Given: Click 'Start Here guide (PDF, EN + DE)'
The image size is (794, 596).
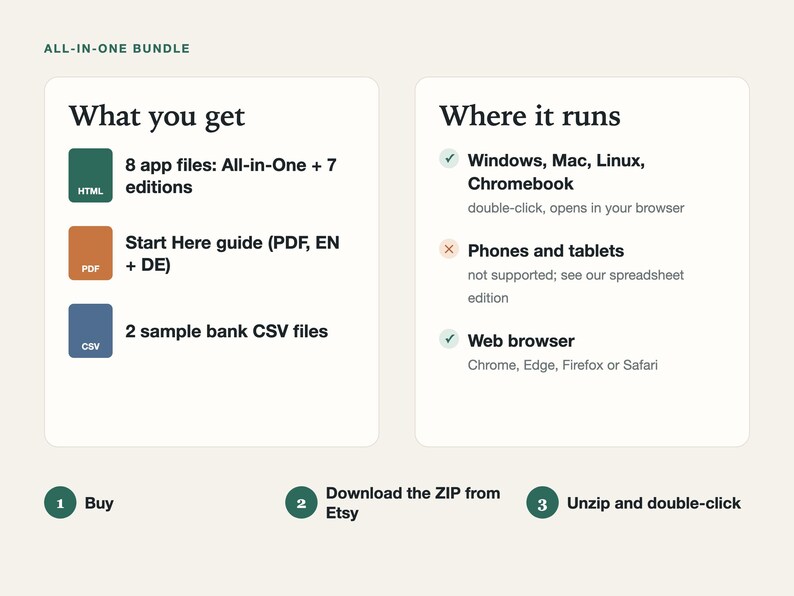Looking at the screenshot, I should [x=232, y=253].
